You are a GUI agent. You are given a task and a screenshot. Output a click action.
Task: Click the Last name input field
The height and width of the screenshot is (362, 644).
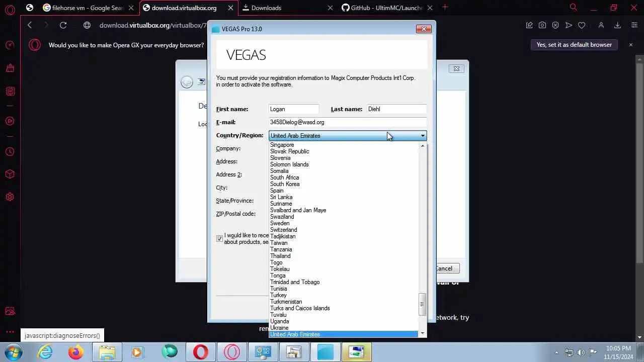pos(396,109)
